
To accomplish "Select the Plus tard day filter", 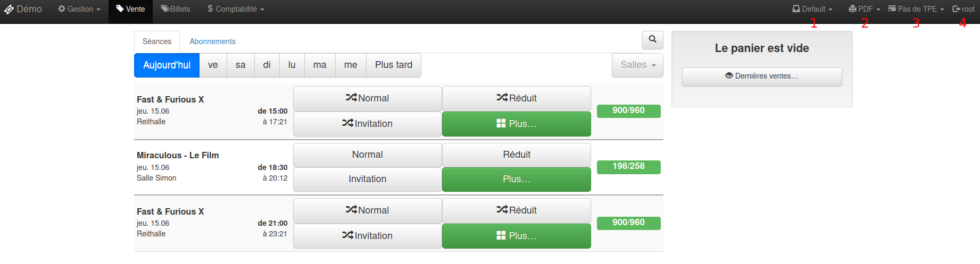I will click(393, 65).
